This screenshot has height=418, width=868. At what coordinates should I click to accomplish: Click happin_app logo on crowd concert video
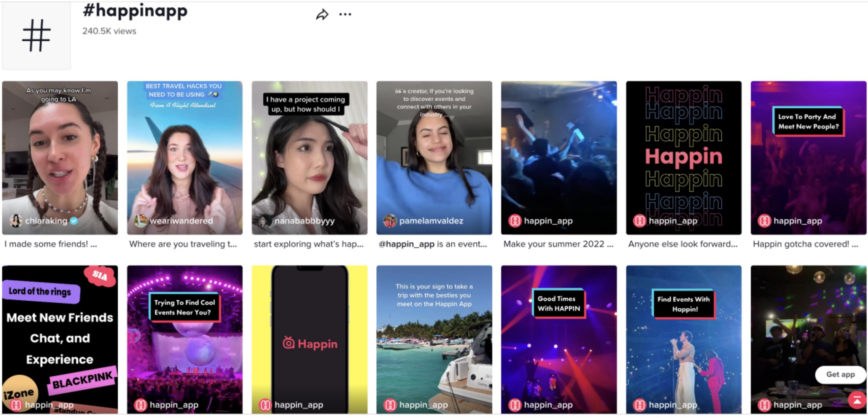coord(515,221)
